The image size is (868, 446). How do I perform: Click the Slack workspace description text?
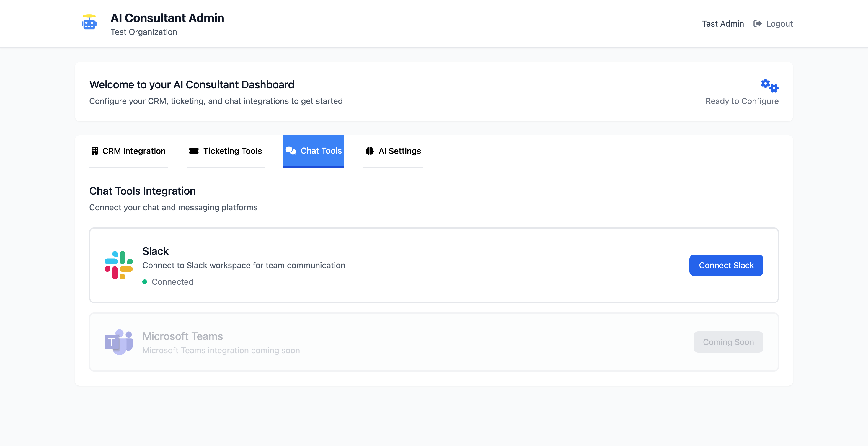[244, 265]
